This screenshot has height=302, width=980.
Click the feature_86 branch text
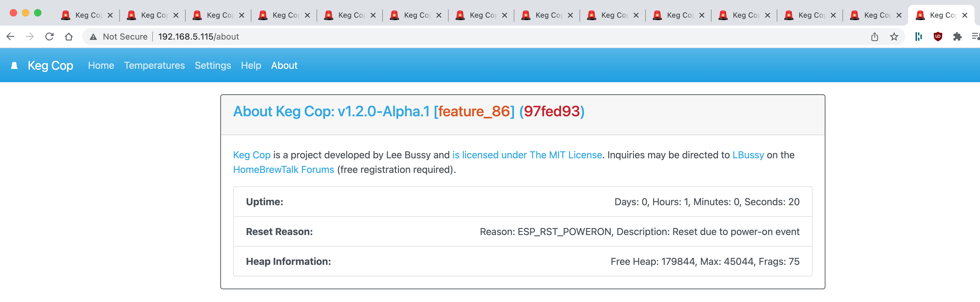click(474, 111)
